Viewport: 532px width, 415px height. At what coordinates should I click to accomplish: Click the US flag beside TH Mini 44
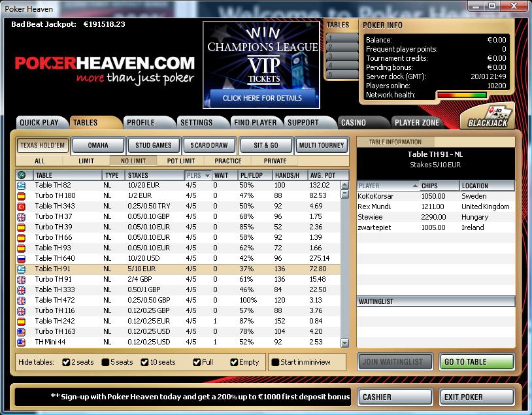click(21, 342)
